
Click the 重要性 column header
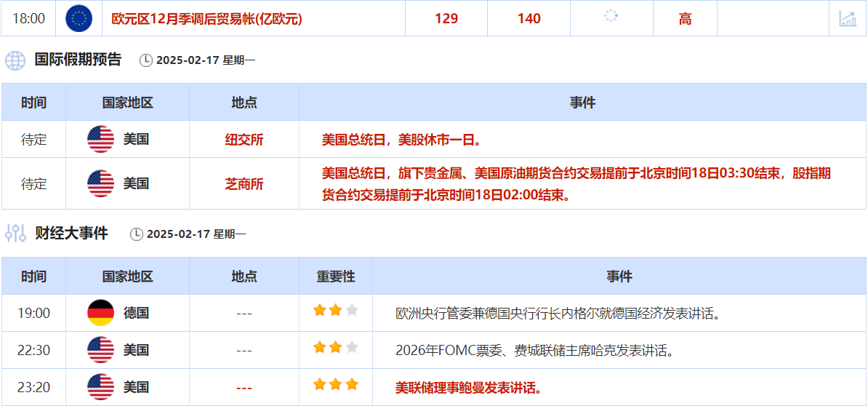click(335, 276)
